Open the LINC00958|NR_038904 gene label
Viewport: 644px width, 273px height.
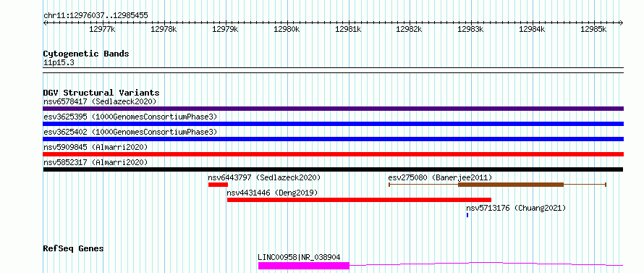[299, 257]
